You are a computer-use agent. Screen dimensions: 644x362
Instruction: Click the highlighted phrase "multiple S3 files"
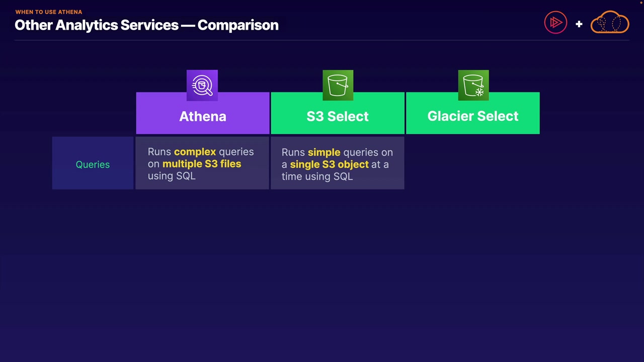(x=202, y=164)
